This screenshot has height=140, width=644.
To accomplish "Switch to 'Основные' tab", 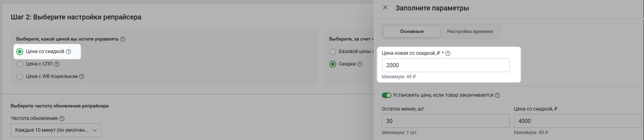I will 412,32.
